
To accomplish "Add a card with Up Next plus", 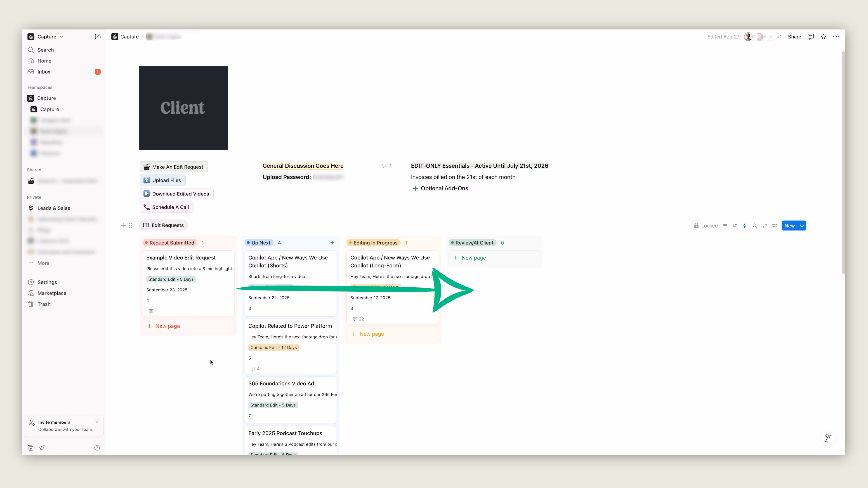I will tap(332, 242).
